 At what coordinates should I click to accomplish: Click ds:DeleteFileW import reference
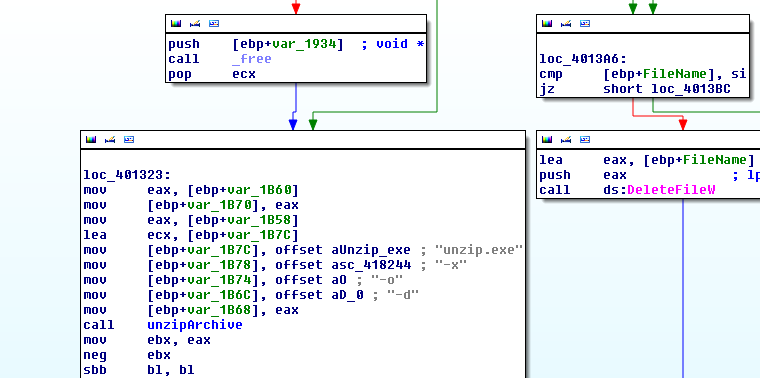click(x=659, y=190)
